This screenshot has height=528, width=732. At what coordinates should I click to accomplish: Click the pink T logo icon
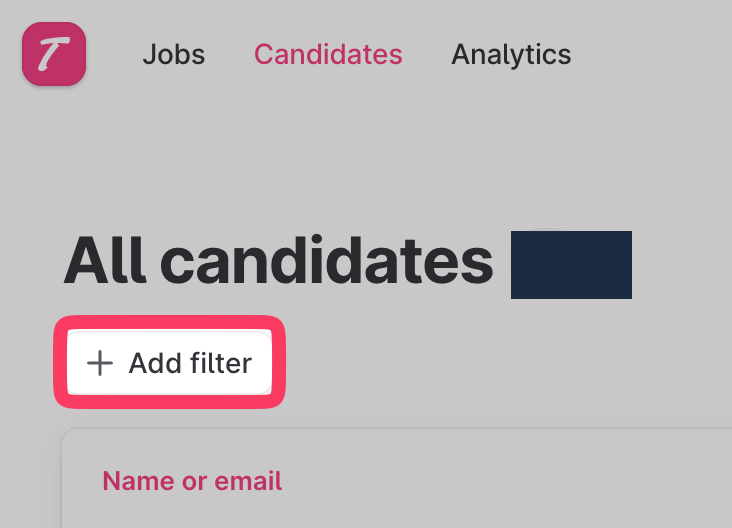(x=54, y=54)
